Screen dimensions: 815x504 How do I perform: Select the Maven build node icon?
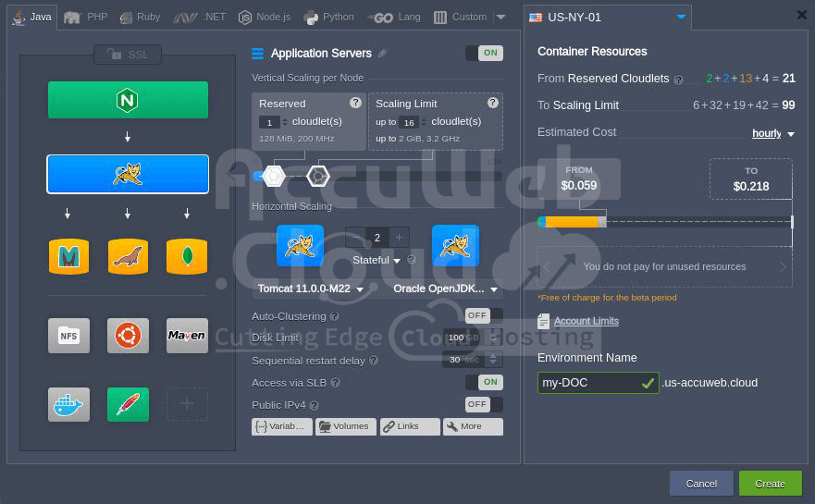[187, 336]
